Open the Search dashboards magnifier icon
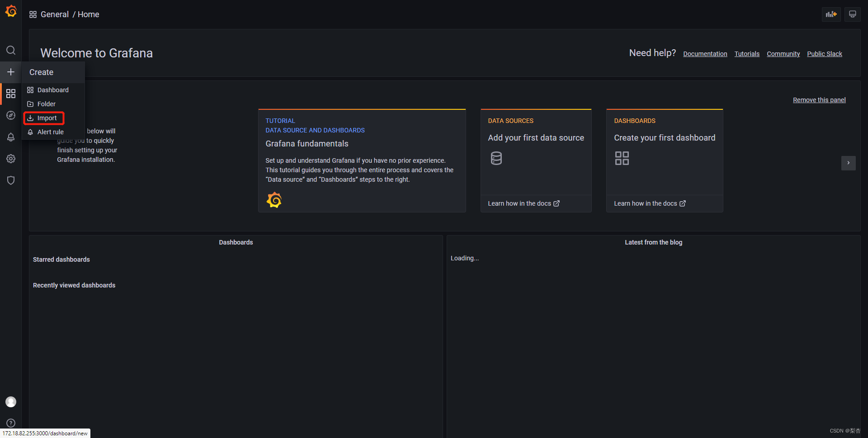The height and width of the screenshot is (438, 868). pyautogui.click(x=11, y=50)
